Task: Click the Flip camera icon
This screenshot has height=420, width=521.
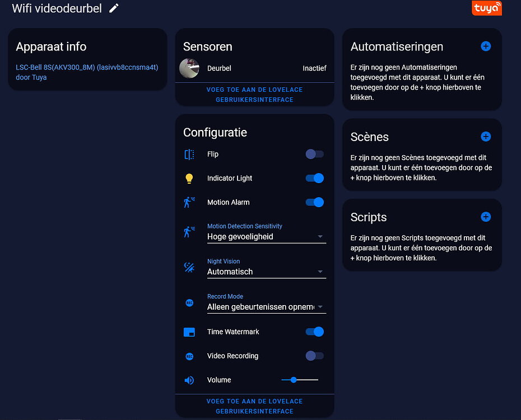Action: point(189,154)
